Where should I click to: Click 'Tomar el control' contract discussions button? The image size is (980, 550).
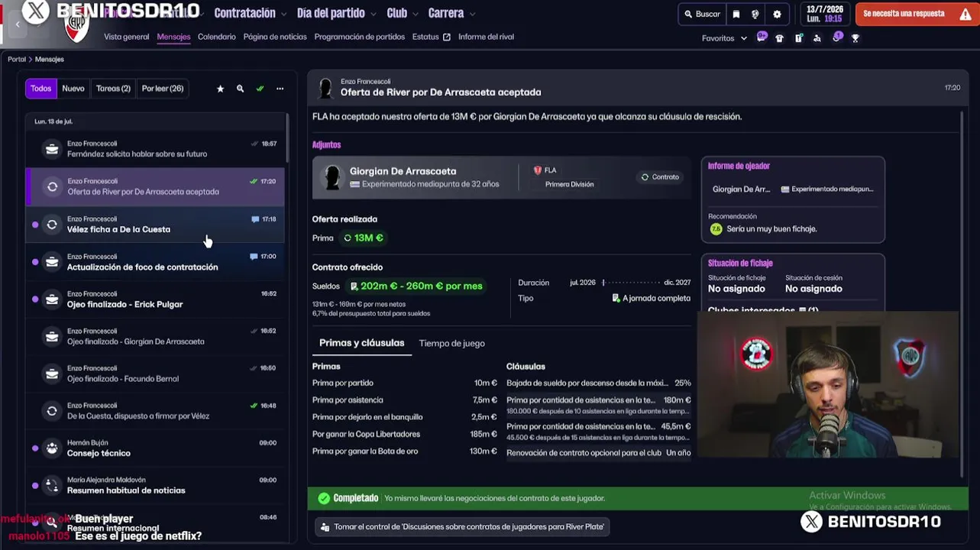464,526
